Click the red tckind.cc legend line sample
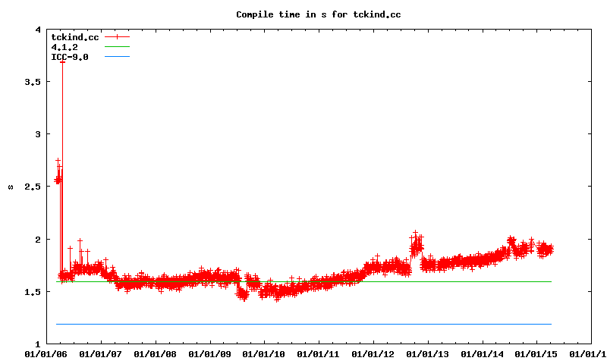 [118, 37]
